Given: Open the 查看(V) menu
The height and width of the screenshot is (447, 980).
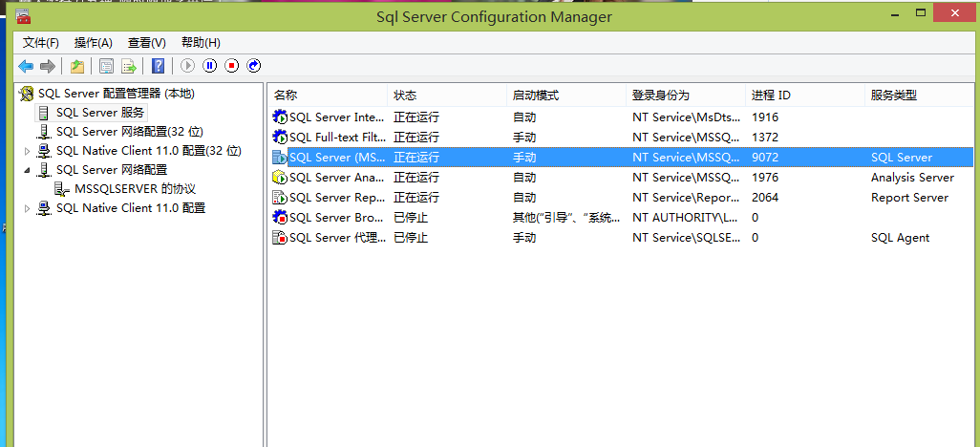Looking at the screenshot, I should pyautogui.click(x=147, y=43).
